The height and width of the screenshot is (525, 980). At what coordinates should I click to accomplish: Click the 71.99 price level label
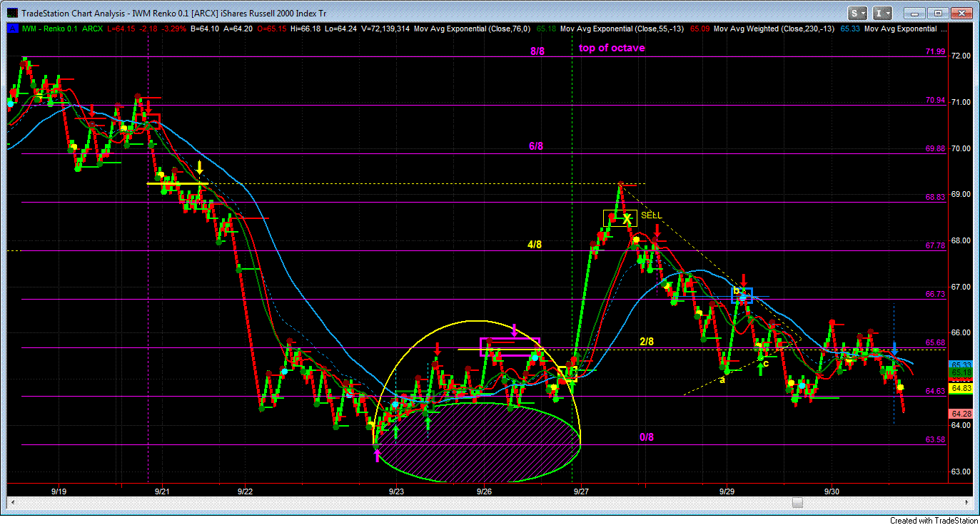[935, 51]
